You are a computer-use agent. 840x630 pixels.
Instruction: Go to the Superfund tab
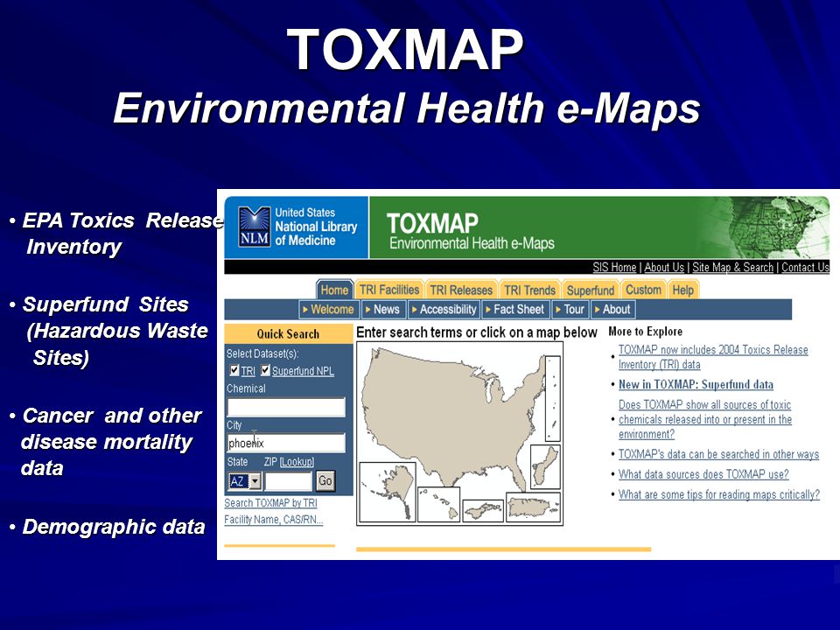(591, 290)
